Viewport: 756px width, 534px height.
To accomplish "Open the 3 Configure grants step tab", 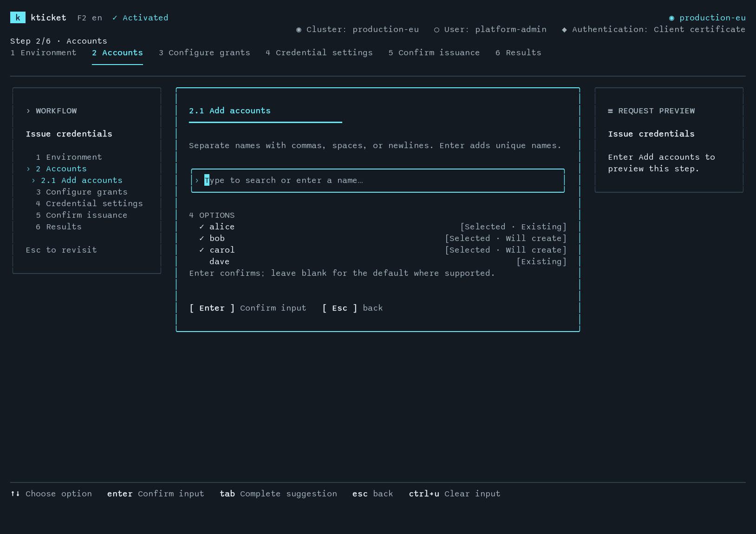I will pyautogui.click(x=204, y=52).
